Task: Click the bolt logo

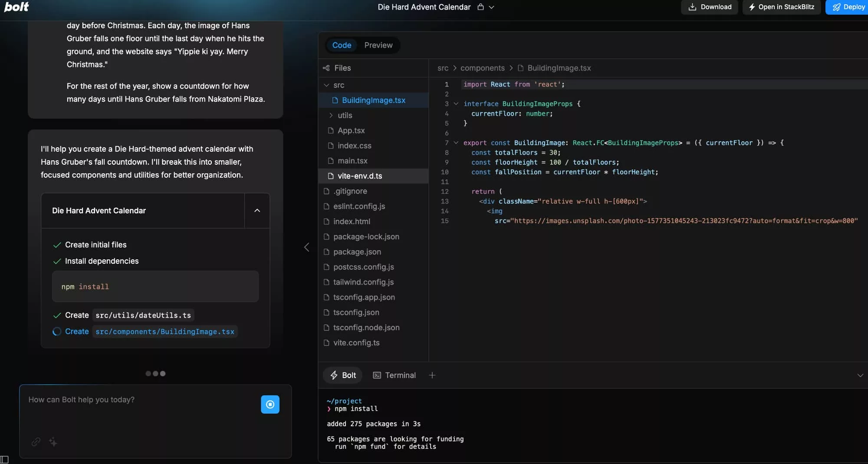Action: click(16, 7)
